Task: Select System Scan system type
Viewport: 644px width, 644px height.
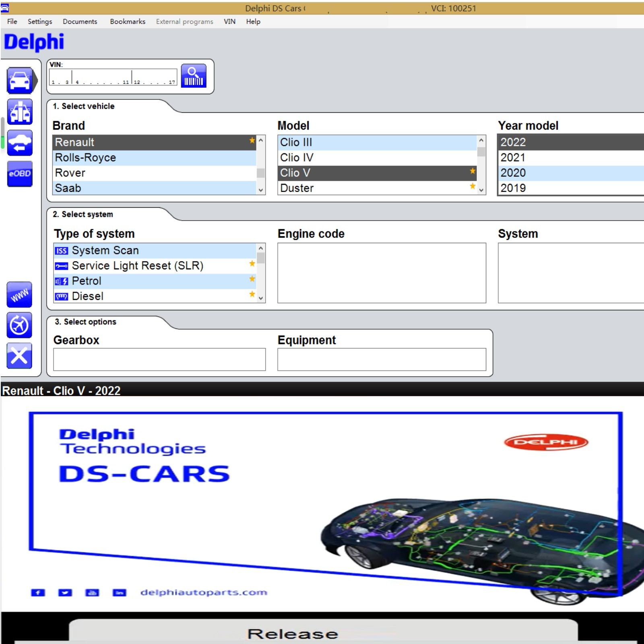Action: tap(155, 251)
